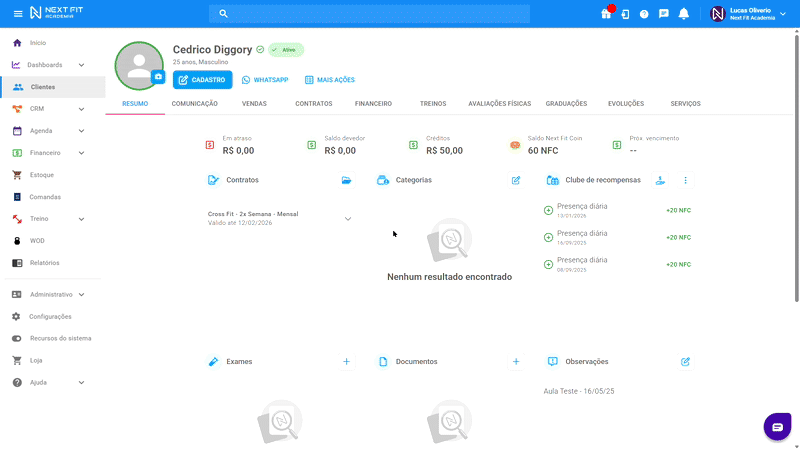The height and width of the screenshot is (450, 800).
Task: Click the search bar at the top
Action: (369, 14)
